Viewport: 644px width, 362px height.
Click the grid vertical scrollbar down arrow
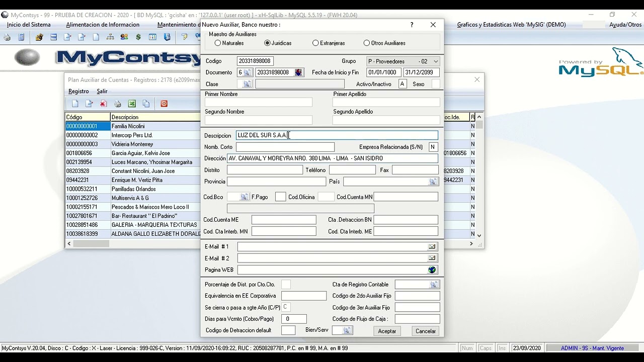click(479, 235)
